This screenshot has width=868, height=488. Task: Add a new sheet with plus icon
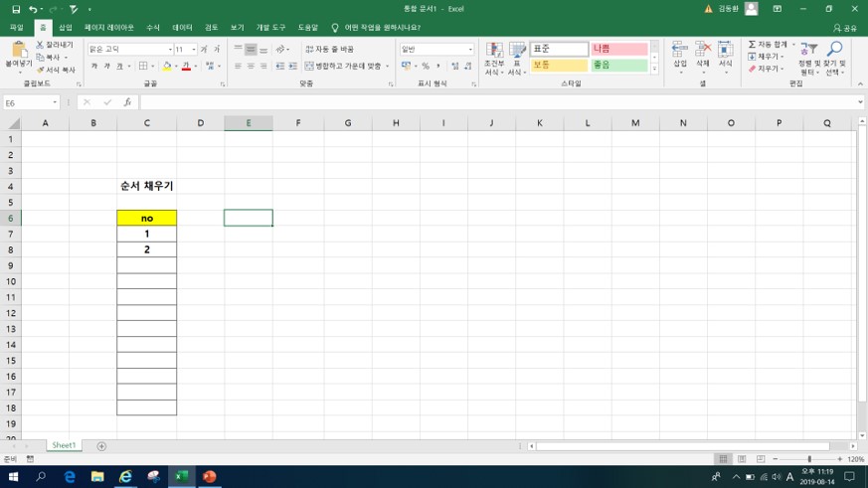101,446
